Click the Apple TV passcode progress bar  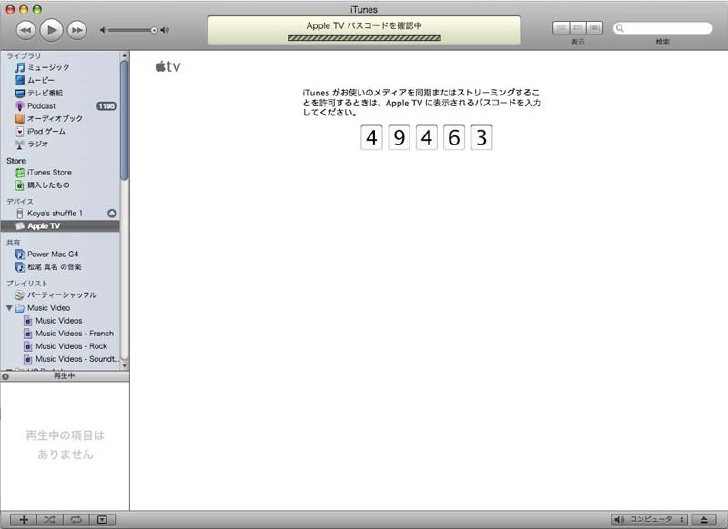click(x=364, y=38)
